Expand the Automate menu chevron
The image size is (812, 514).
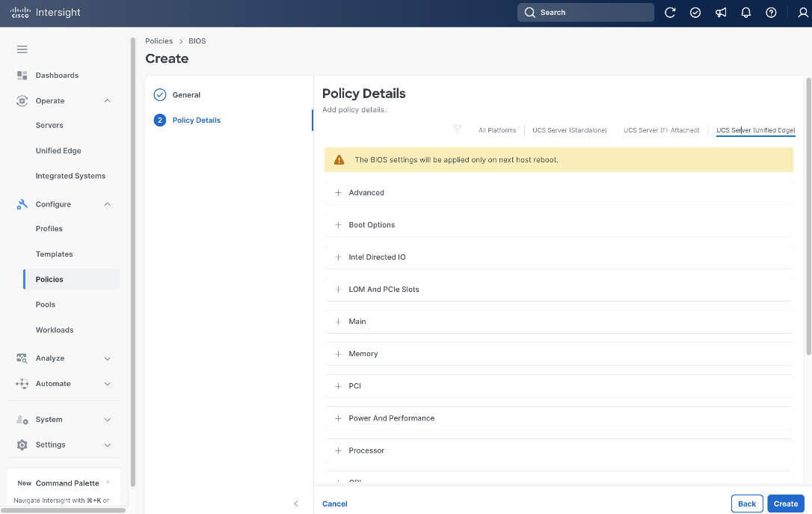click(107, 384)
